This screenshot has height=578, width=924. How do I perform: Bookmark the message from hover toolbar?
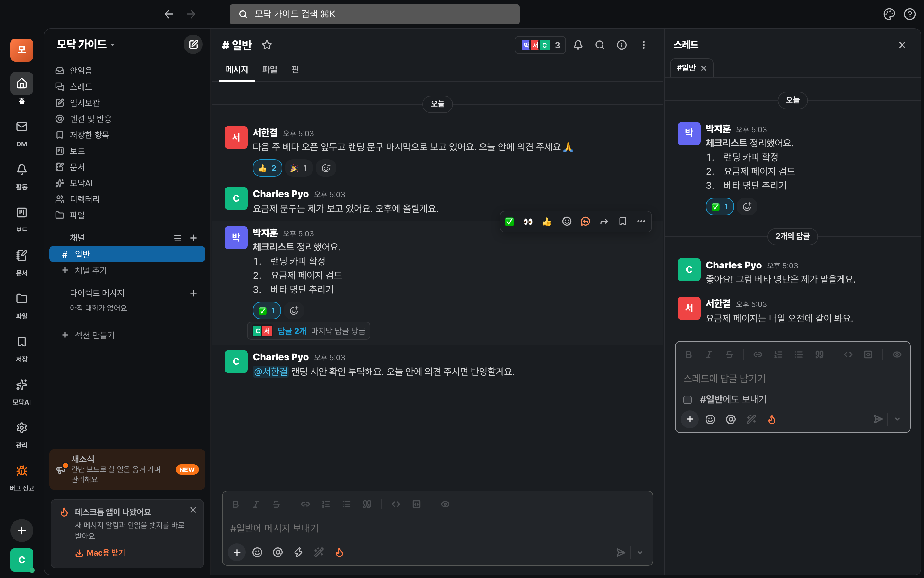point(623,221)
